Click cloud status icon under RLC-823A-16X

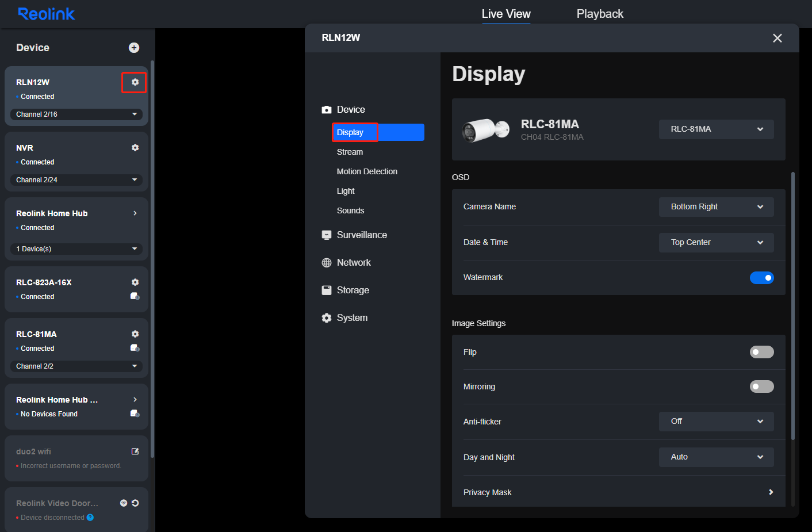point(135,296)
